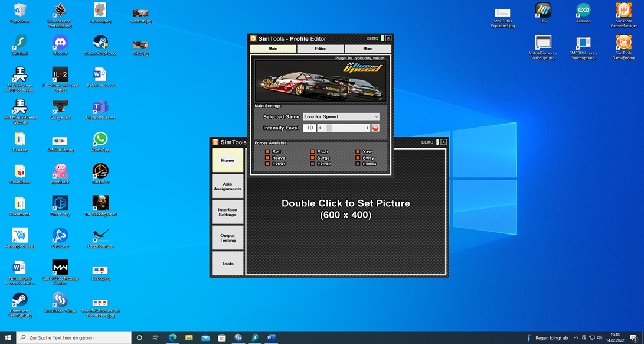Toggle the Yaw force checkbox
Image resolution: width=644 pixels, height=344 pixels.
point(358,152)
